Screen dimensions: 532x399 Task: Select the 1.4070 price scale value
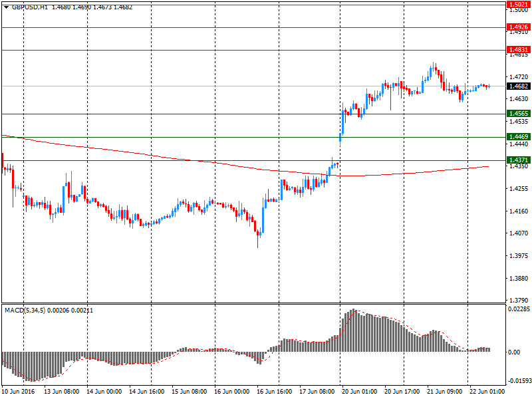click(519, 233)
